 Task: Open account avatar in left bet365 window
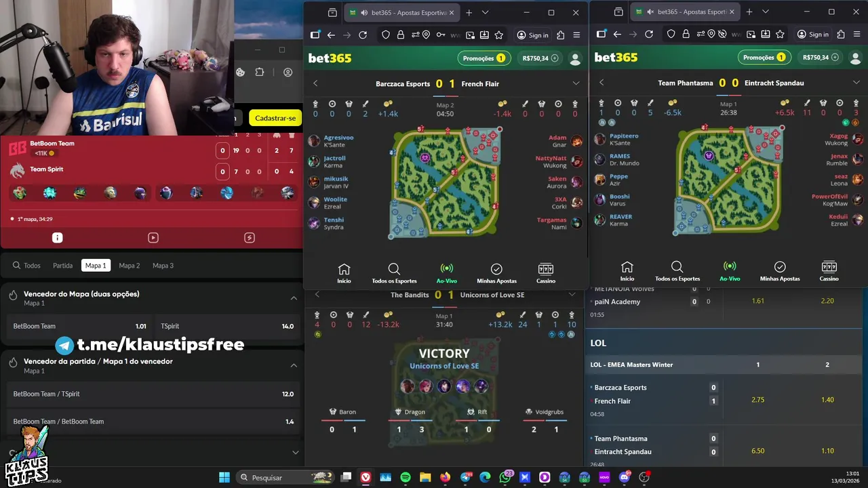click(x=576, y=58)
